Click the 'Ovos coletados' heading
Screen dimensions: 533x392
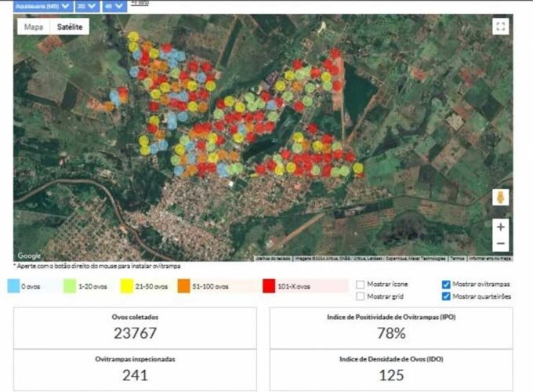click(x=135, y=317)
